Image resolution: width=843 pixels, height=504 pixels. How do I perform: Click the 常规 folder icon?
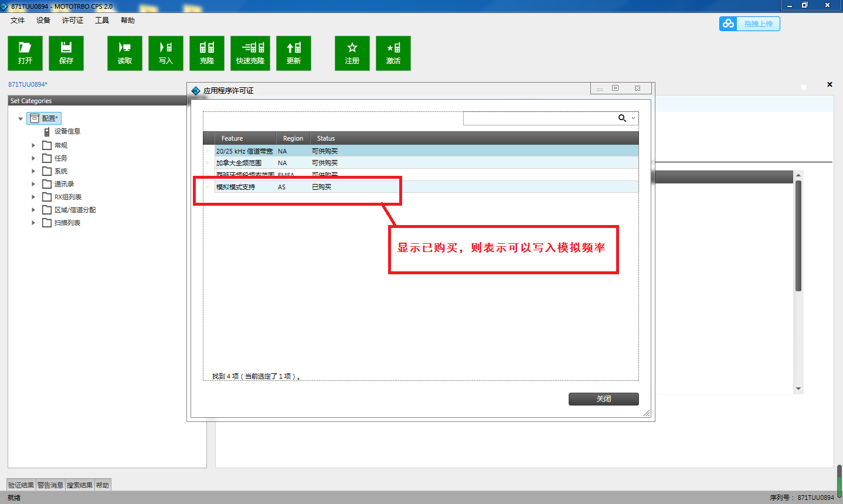point(47,145)
